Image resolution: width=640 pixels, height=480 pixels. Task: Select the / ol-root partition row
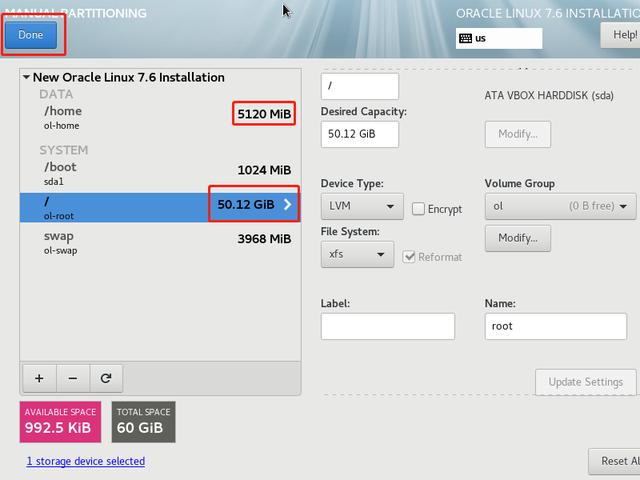(160, 208)
